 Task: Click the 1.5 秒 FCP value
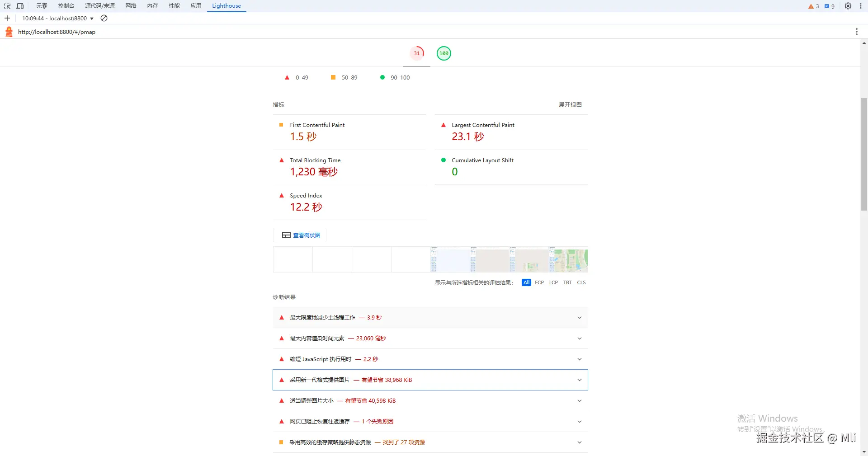tap(303, 136)
